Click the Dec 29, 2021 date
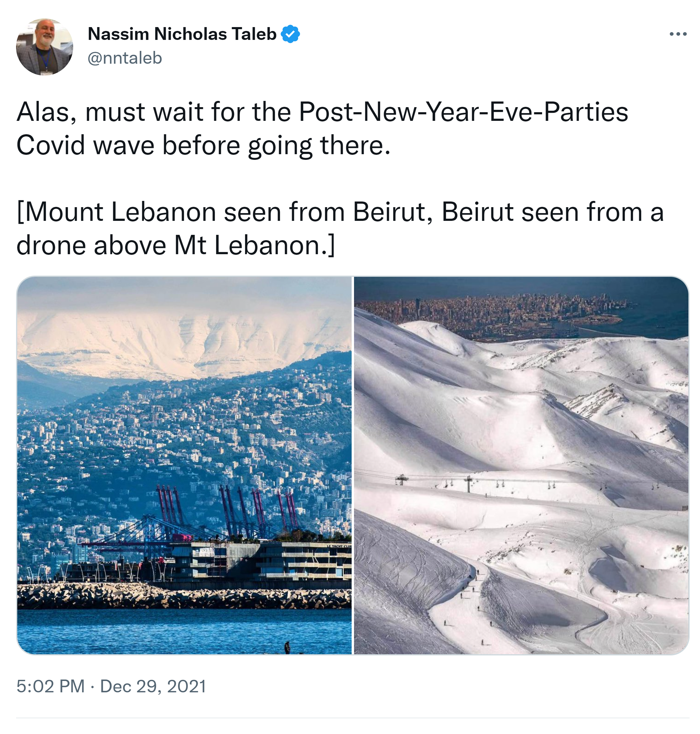The image size is (700, 734). pos(153,686)
